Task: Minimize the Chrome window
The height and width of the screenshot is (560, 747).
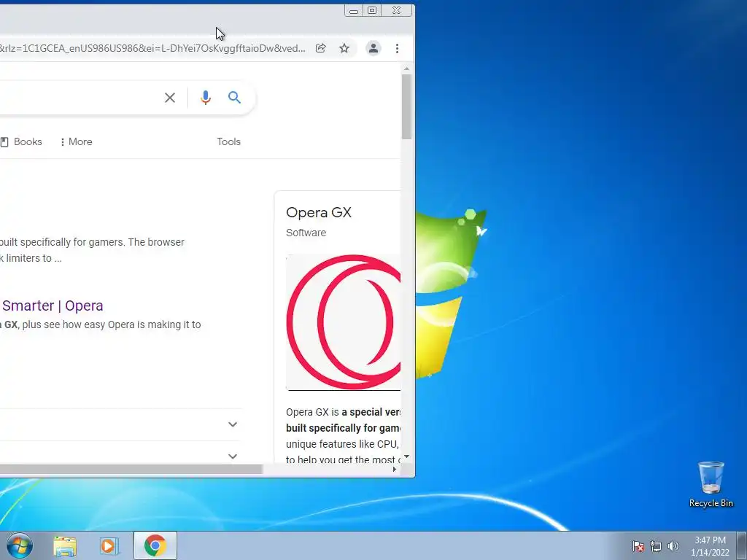Action: (x=354, y=10)
